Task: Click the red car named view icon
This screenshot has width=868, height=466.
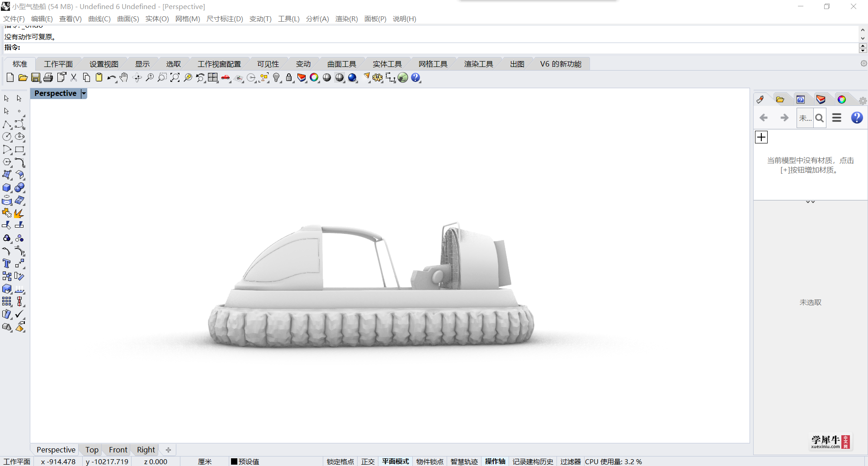Action: point(226,78)
